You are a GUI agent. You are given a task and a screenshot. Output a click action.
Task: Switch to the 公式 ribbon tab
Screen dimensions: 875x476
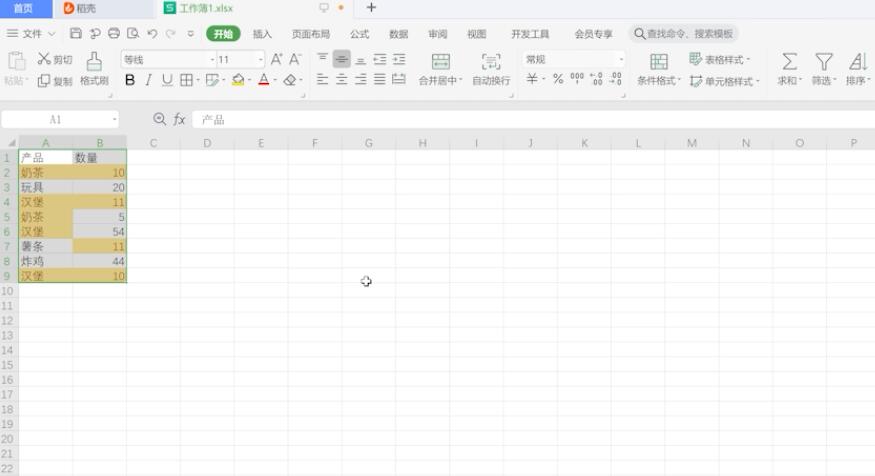pos(359,34)
